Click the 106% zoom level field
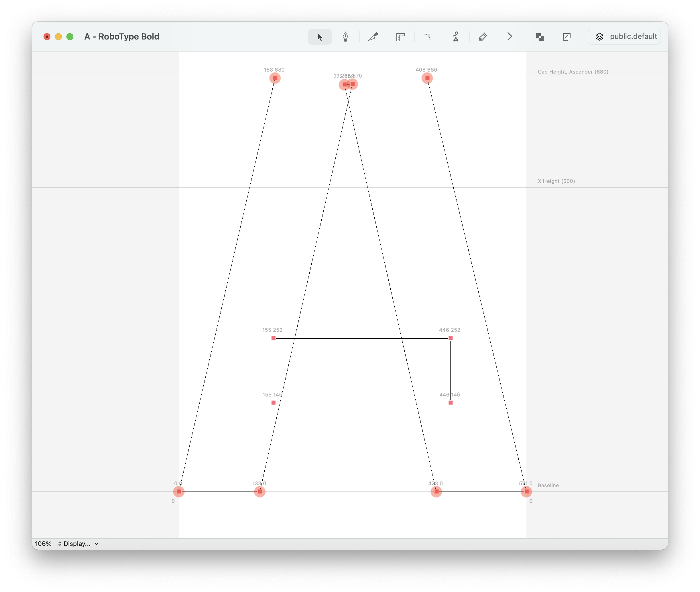This screenshot has height=592, width=700. [x=43, y=543]
